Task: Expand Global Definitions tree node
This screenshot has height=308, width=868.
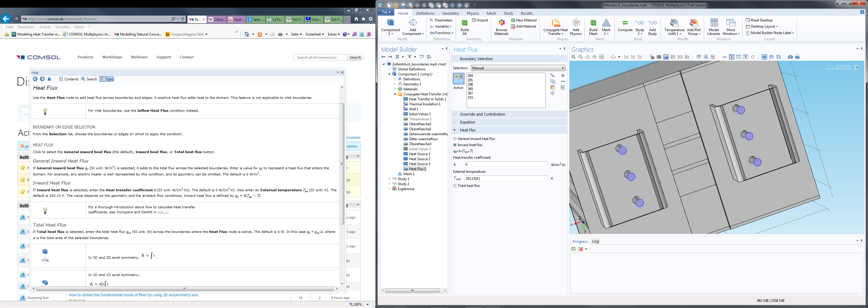Action: [389, 69]
